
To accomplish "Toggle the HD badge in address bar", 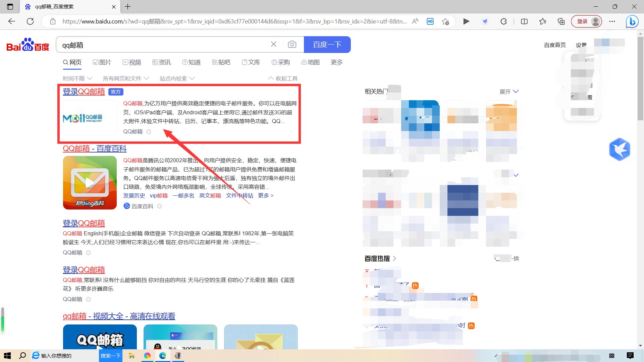I will click(x=430, y=21).
